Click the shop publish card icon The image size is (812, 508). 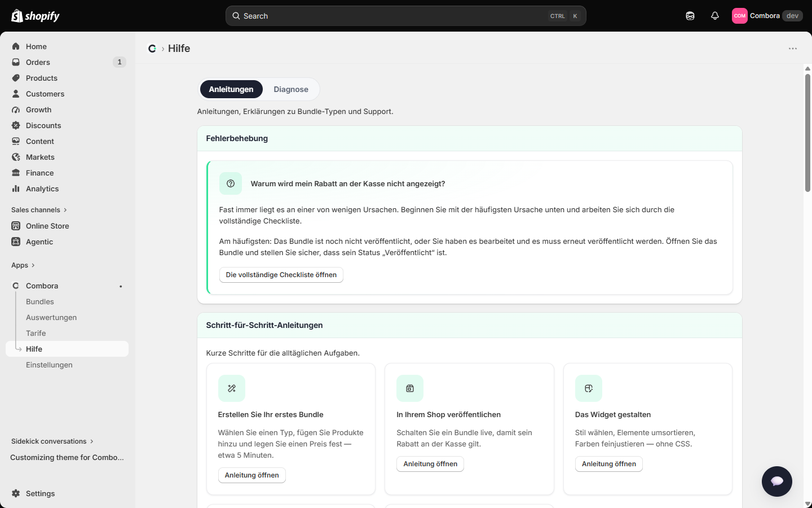pyautogui.click(x=410, y=388)
